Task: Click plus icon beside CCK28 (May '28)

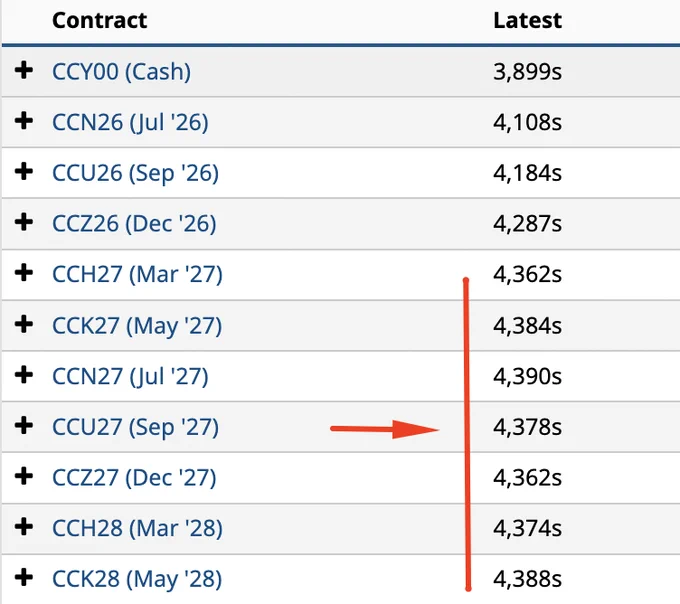Action: 23,578
